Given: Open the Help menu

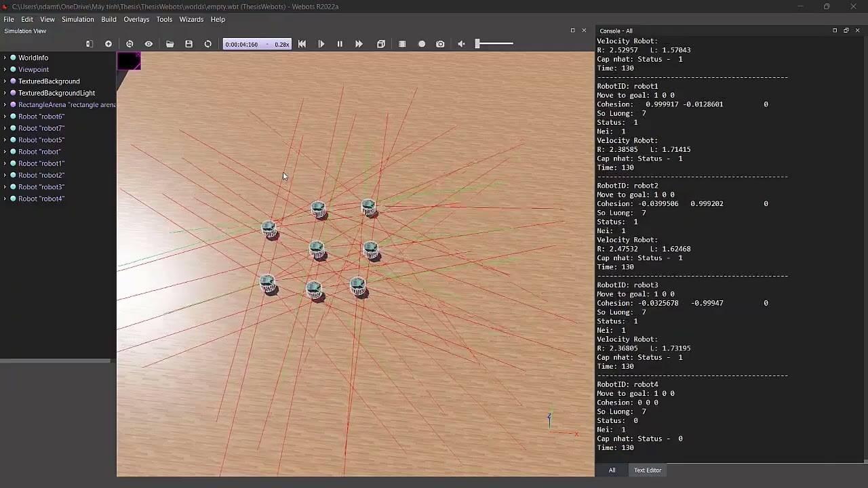Looking at the screenshot, I should 218,19.
